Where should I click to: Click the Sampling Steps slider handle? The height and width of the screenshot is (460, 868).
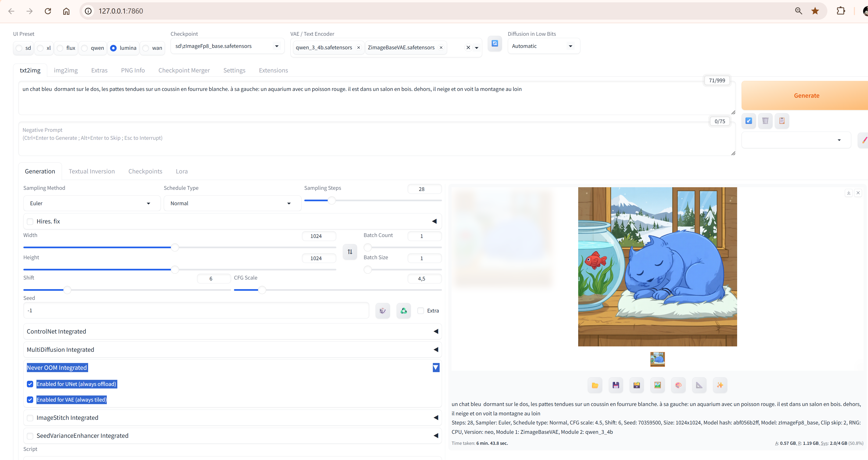pyautogui.click(x=332, y=201)
